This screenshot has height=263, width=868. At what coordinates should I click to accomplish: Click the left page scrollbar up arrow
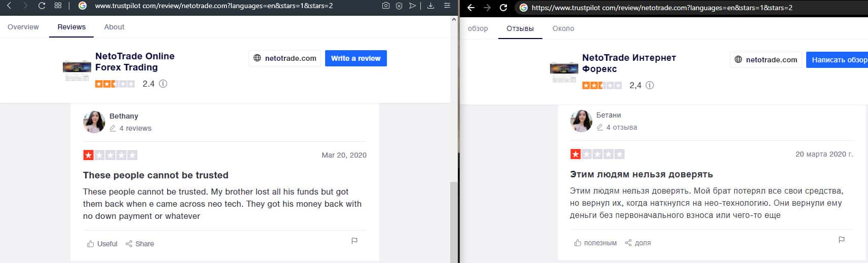(x=454, y=20)
